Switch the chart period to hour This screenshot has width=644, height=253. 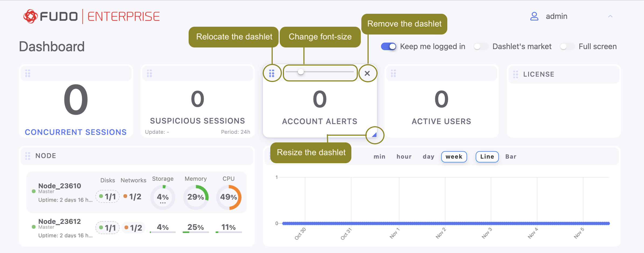pyautogui.click(x=404, y=157)
